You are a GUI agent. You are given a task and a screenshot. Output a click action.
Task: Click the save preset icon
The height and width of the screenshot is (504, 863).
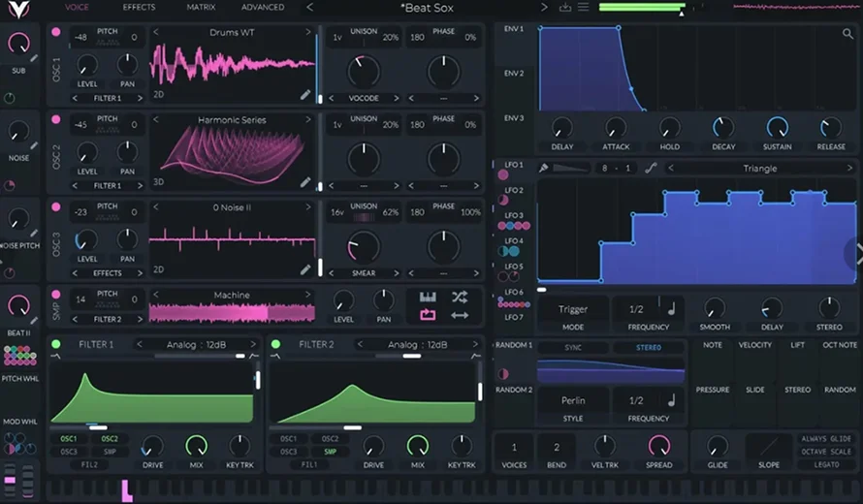(565, 8)
